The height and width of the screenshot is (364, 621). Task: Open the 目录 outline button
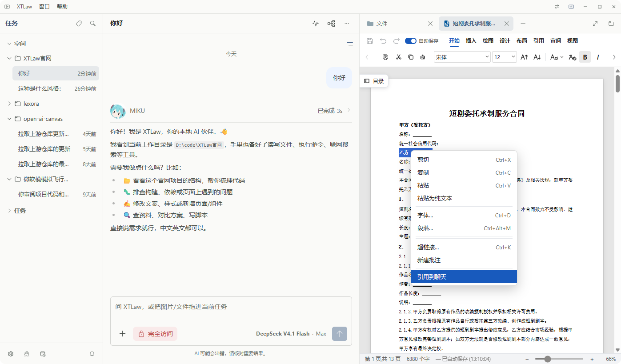click(x=374, y=81)
